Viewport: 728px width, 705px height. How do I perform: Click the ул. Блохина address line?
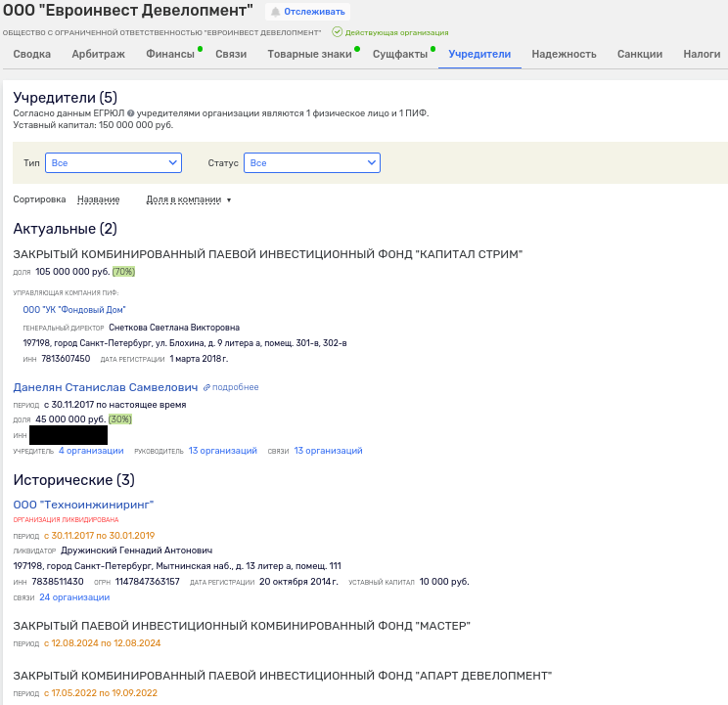(x=185, y=343)
